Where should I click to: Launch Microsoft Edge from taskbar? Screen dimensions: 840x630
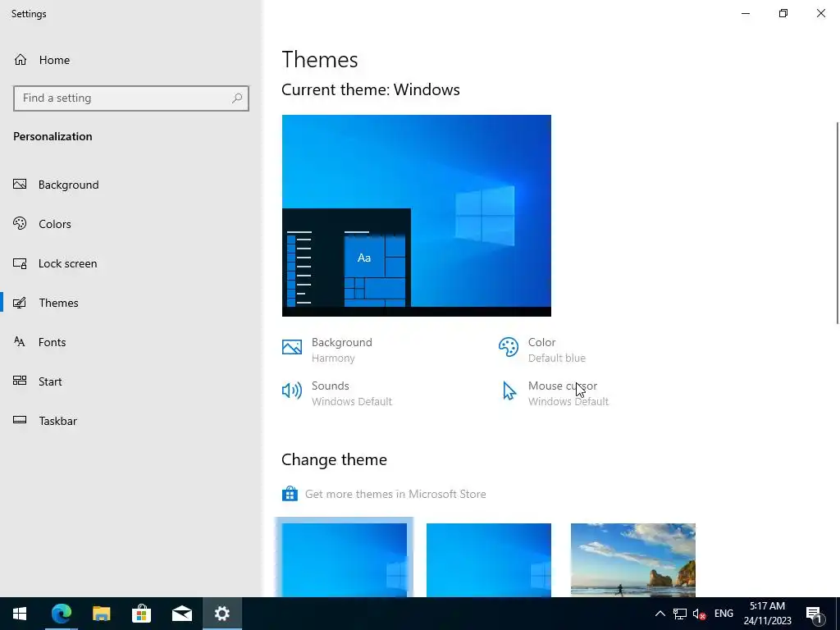[61, 614]
